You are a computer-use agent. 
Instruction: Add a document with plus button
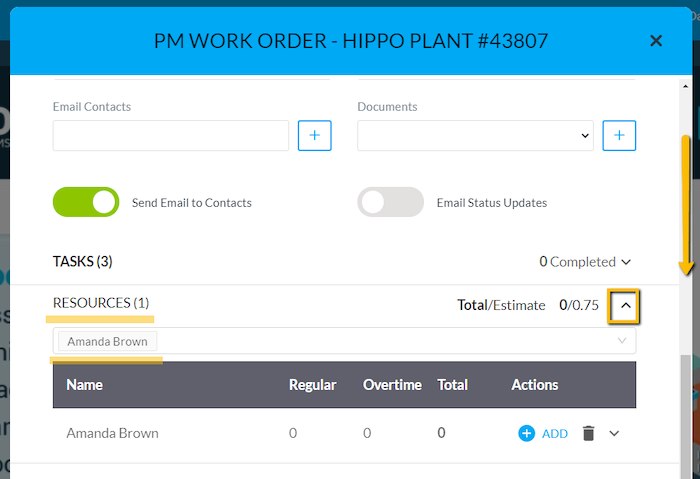pyautogui.click(x=619, y=135)
